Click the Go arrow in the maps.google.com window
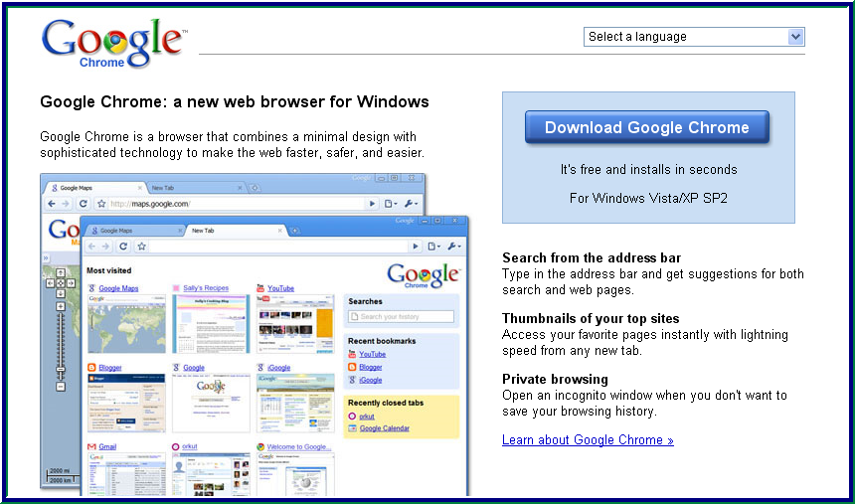This screenshot has width=855, height=504. pyautogui.click(x=372, y=204)
